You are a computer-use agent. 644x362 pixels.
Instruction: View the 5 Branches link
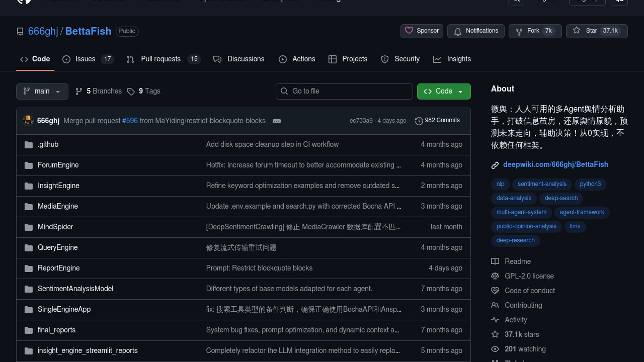[99, 91]
